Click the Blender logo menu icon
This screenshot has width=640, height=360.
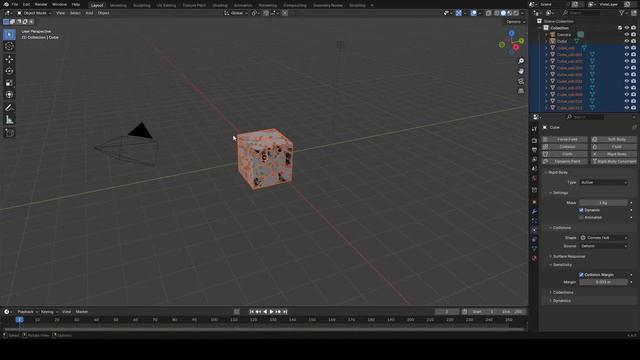pyautogui.click(x=6, y=4)
